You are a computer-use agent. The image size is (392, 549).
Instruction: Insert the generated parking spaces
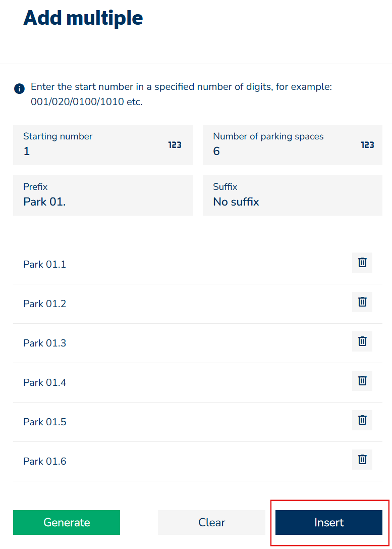click(328, 522)
